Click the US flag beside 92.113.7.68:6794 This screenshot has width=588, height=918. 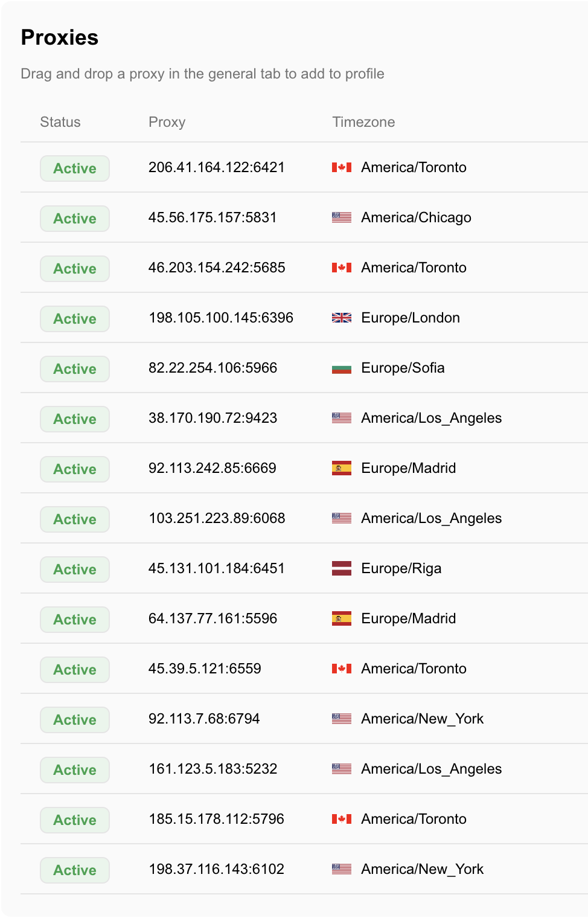pyautogui.click(x=342, y=719)
